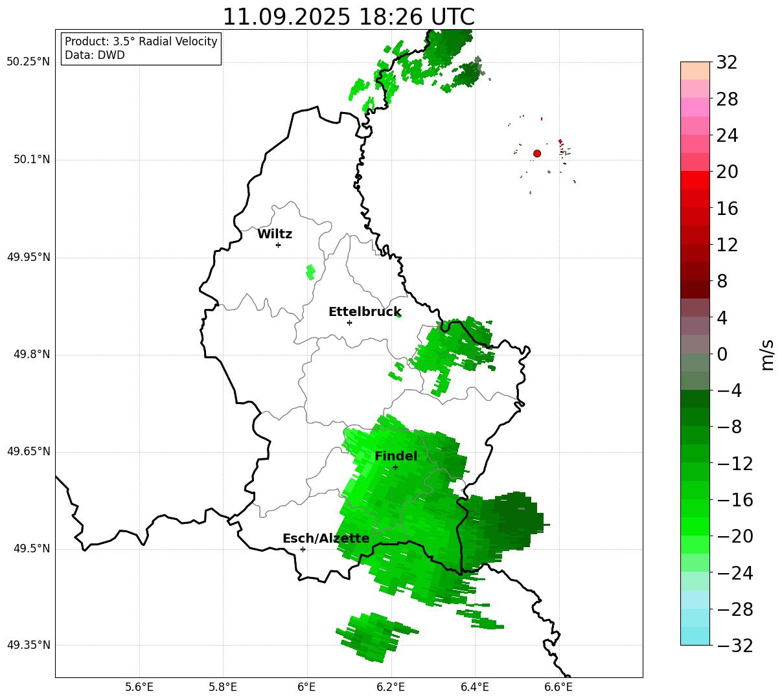Click the positive 4 colorbar tick label
Viewport: 782px width, 700px height.
[722, 318]
